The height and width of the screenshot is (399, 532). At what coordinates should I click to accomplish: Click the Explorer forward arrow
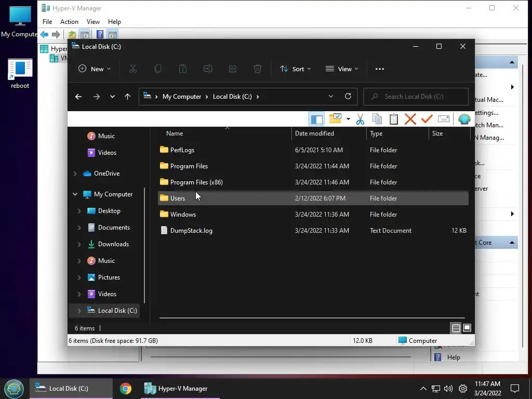(x=96, y=97)
